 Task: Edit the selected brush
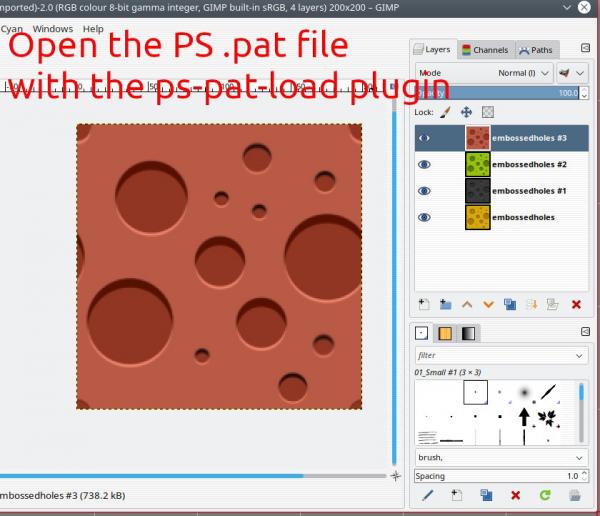point(427,495)
